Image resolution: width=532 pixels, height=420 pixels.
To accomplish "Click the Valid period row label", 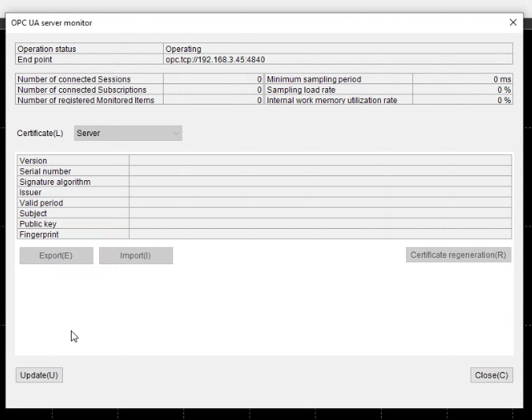I will pyautogui.click(x=41, y=203).
